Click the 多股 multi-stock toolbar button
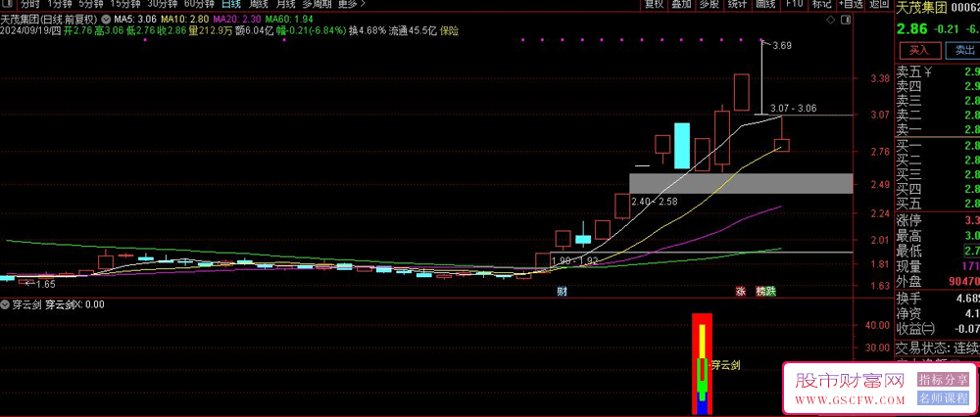 (709, 4)
